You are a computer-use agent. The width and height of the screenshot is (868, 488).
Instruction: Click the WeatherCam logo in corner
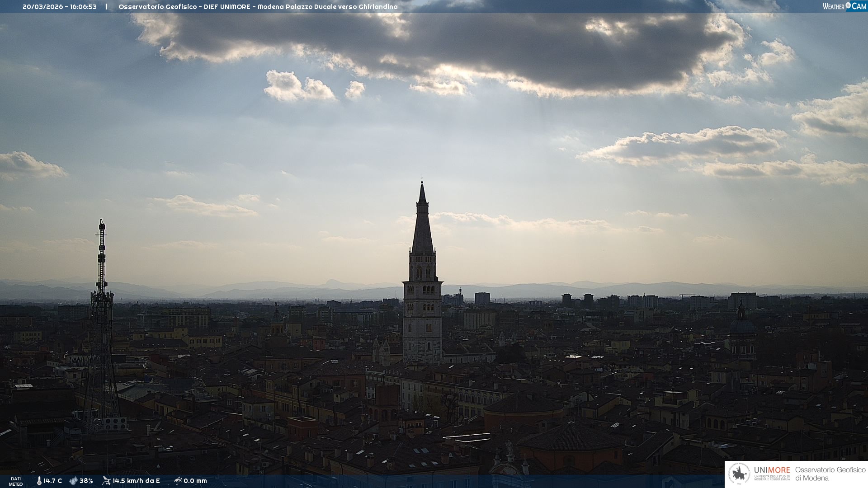[x=844, y=6]
